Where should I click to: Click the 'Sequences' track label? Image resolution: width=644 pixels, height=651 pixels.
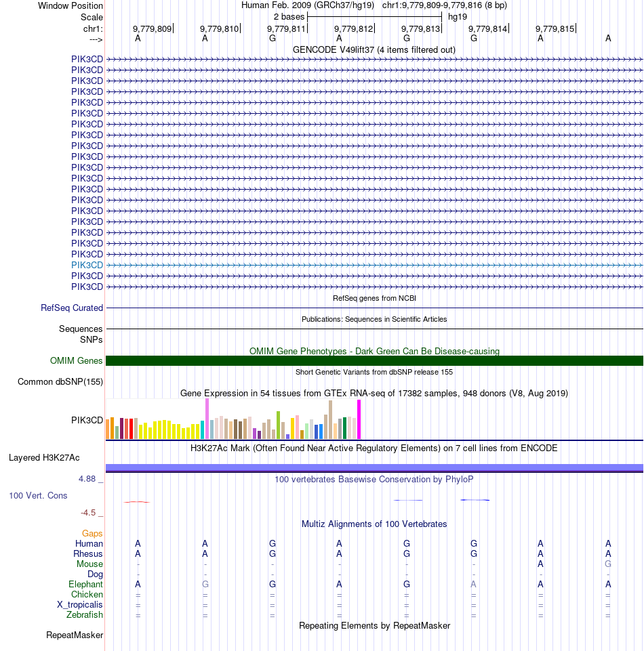point(81,329)
